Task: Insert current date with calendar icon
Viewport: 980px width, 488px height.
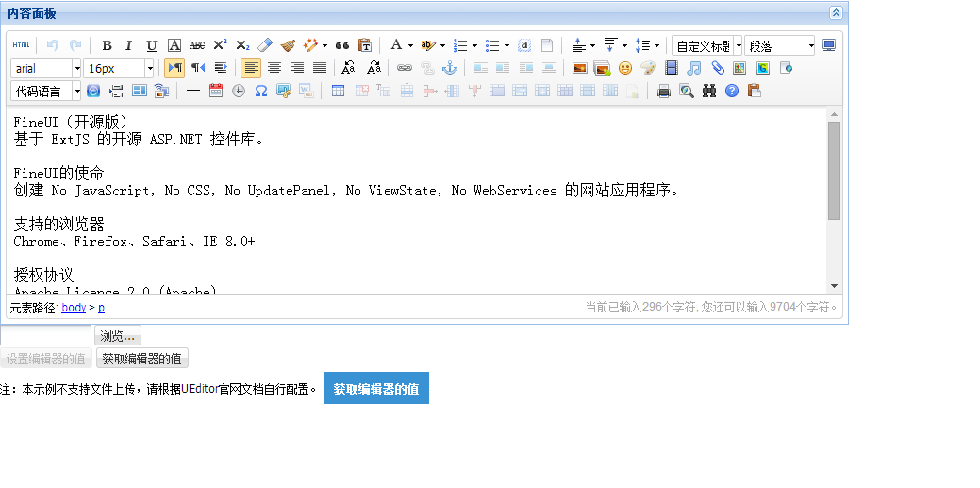Action: 216,91
